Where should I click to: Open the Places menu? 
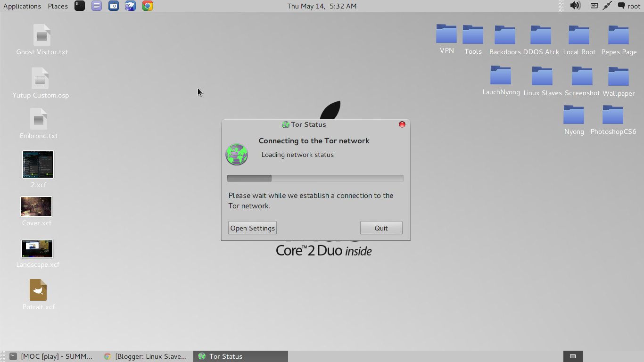click(58, 6)
